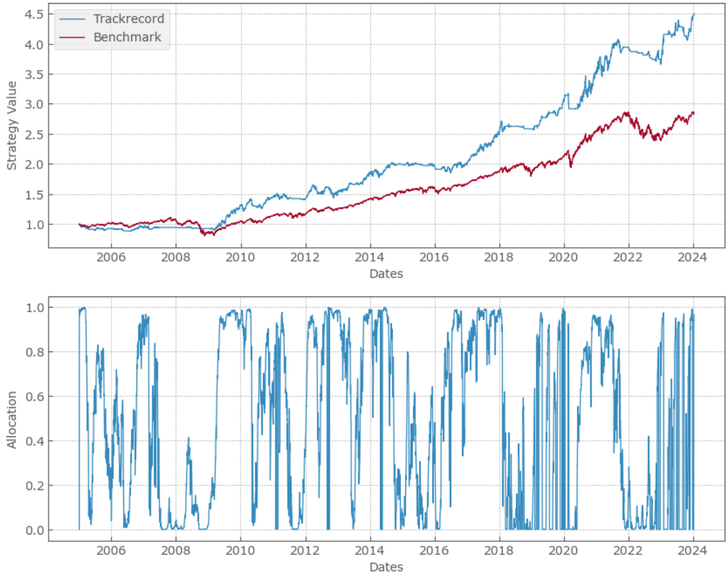This screenshot has height=579, width=728.
Task: Click the 2020 tick label on bottom chart
Action: 563,550
